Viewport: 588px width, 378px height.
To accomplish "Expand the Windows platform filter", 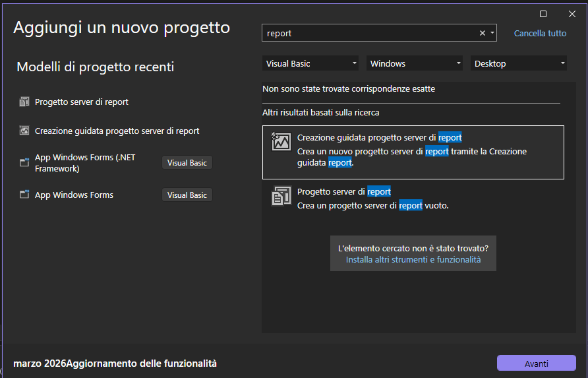I will [x=415, y=63].
